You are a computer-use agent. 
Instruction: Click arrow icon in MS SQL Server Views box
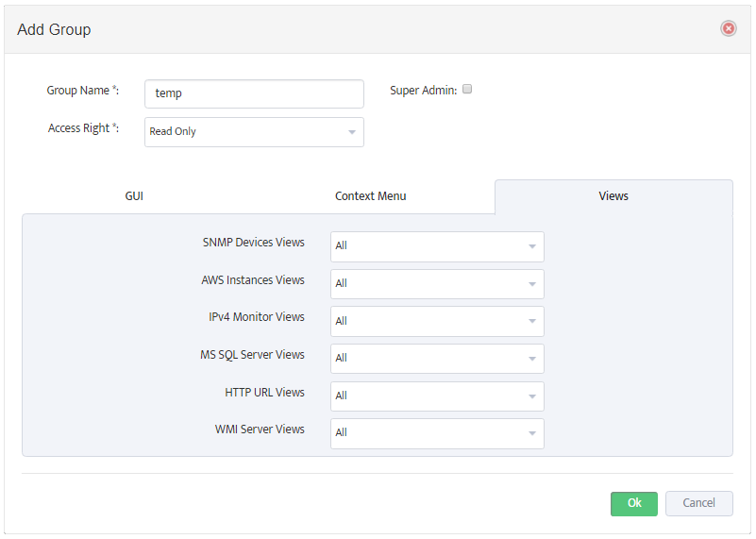[532, 359]
